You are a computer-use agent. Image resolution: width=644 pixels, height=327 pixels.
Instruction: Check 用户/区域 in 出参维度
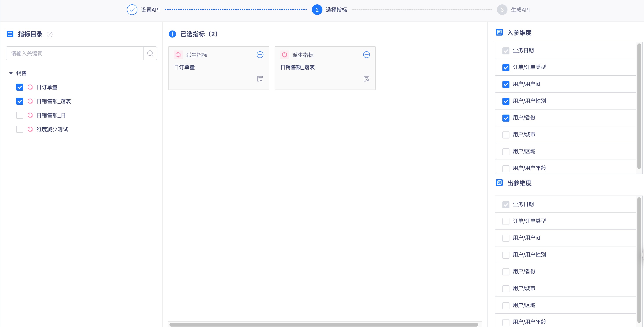[506, 305]
